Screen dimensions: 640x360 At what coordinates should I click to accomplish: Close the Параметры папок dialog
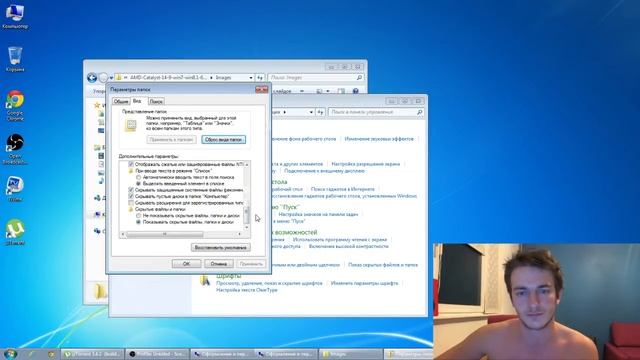[x=262, y=89]
